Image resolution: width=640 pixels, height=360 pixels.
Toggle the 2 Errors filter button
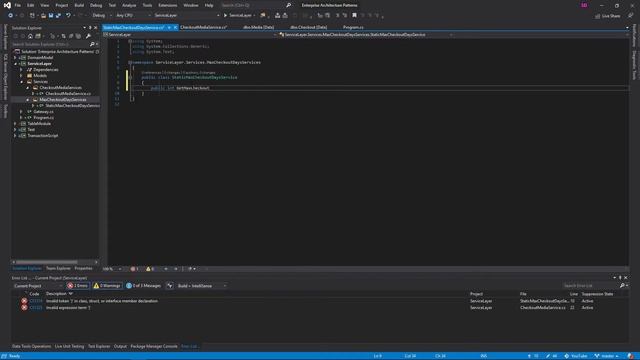78,286
